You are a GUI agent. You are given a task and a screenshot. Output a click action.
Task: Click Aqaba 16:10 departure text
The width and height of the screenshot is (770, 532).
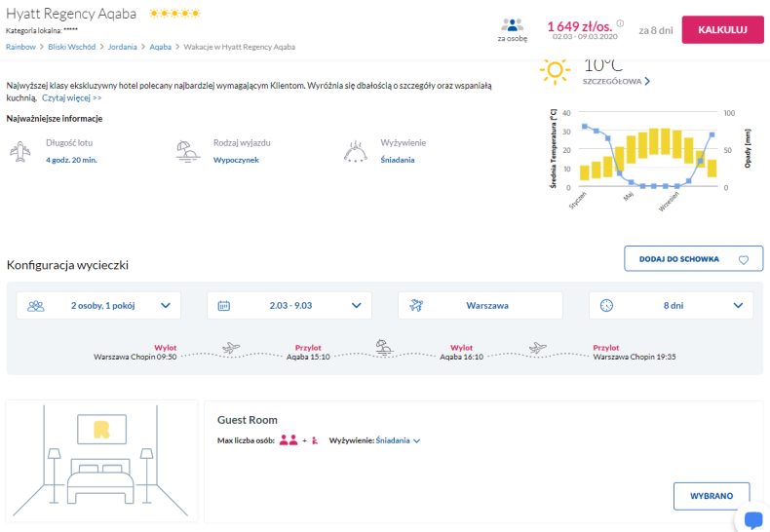[461, 357]
